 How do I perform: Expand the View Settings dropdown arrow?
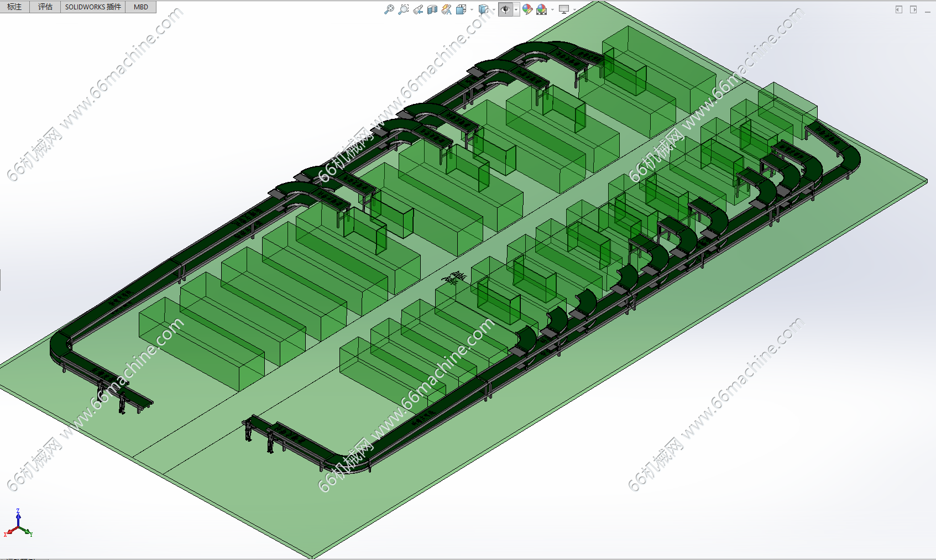[574, 9]
